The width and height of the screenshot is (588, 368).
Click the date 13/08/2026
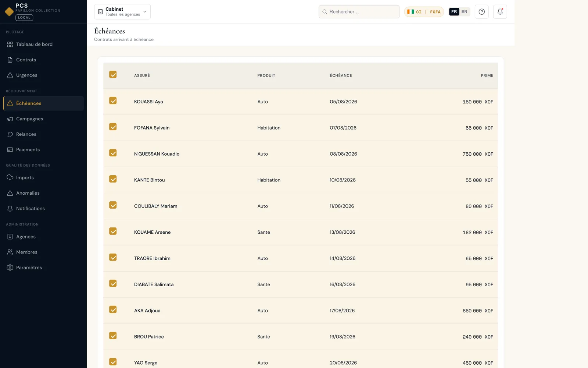tap(343, 233)
